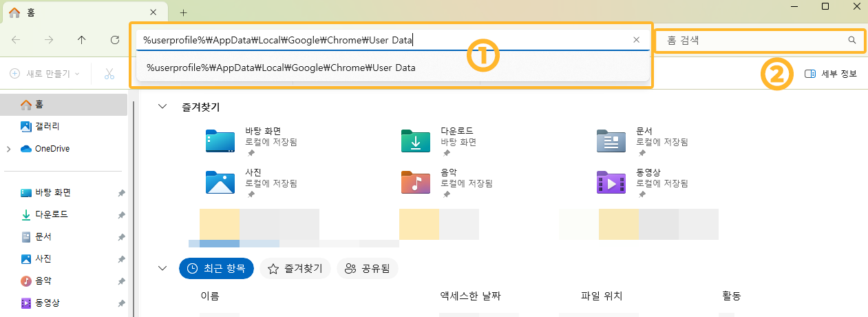Image resolution: width=868 pixels, height=317 pixels.
Task: Click the Back navigation arrow
Action: [x=16, y=40]
